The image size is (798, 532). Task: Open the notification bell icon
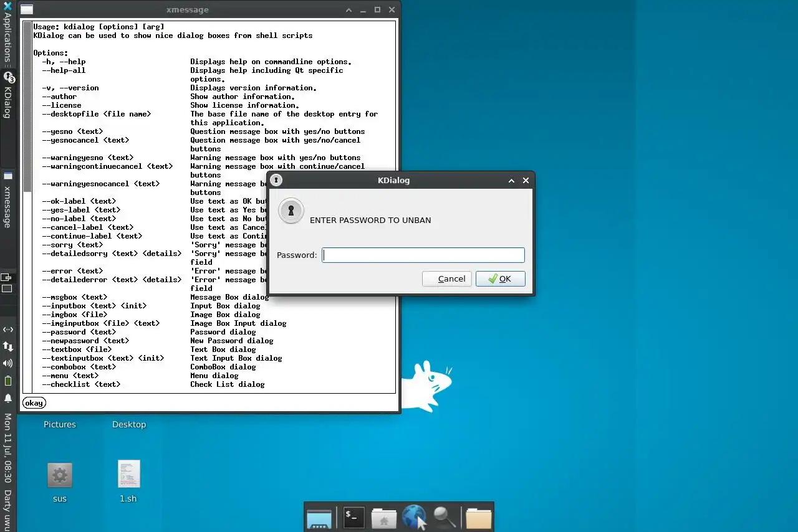(8, 398)
